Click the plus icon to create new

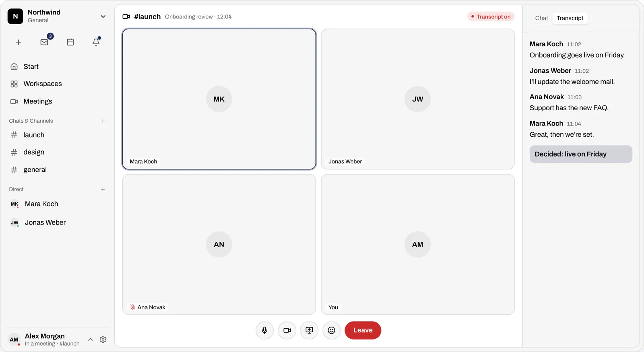[19, 42]
